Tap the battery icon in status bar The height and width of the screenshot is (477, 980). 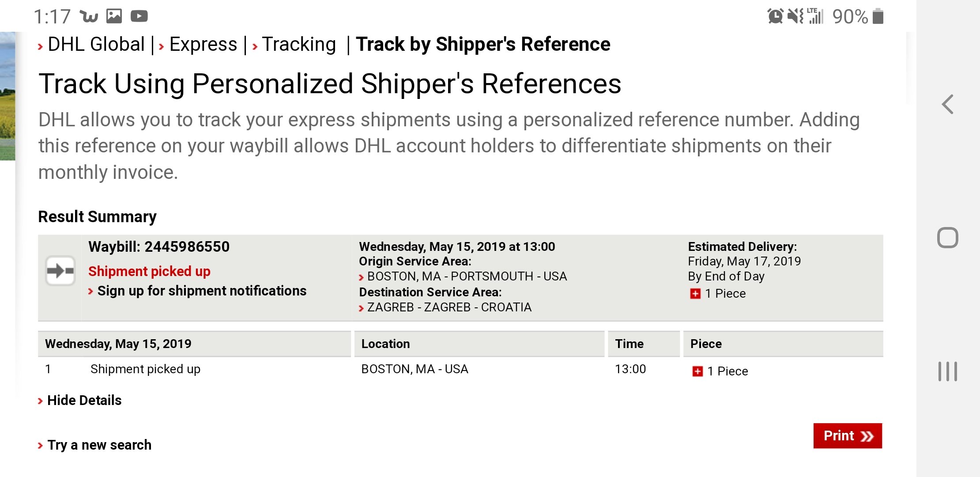(x=878, y=16)
